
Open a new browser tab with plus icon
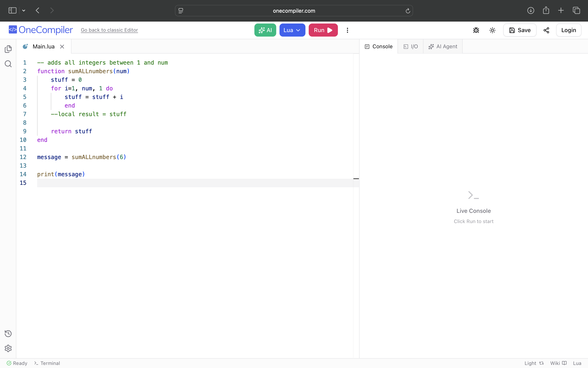pyautogui.click(x=561, y=10)
